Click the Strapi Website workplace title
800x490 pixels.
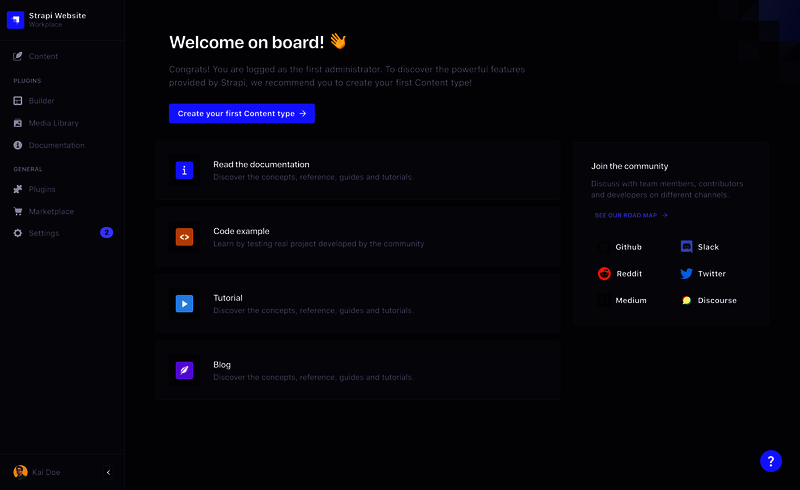57,15
